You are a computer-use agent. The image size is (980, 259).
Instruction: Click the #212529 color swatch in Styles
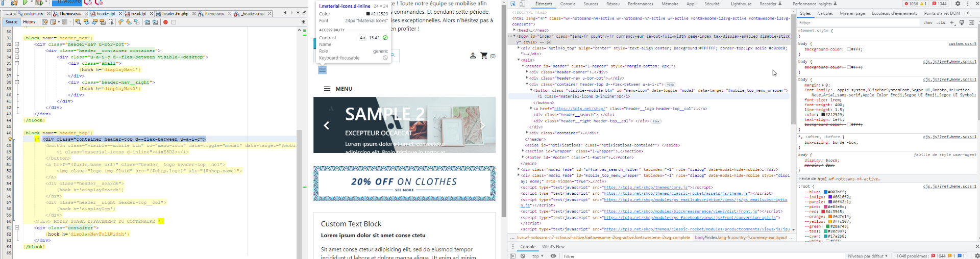click(x=823, y=115)
